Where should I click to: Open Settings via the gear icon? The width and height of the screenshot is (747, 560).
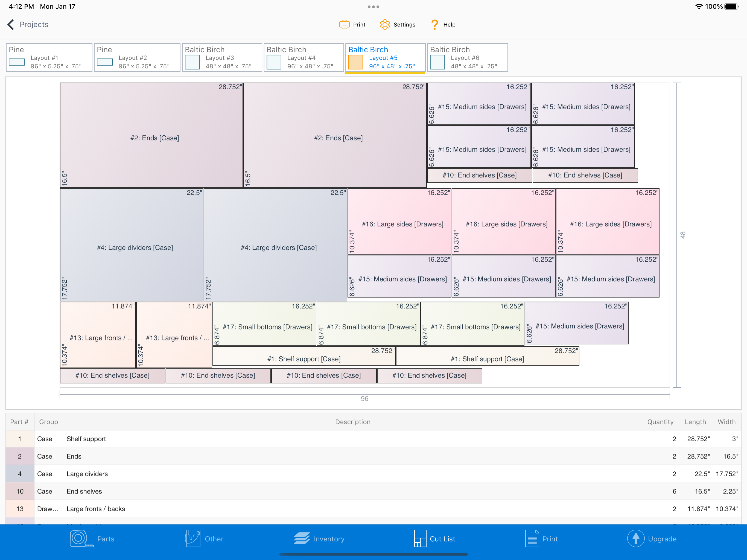(x=385, y=24)
